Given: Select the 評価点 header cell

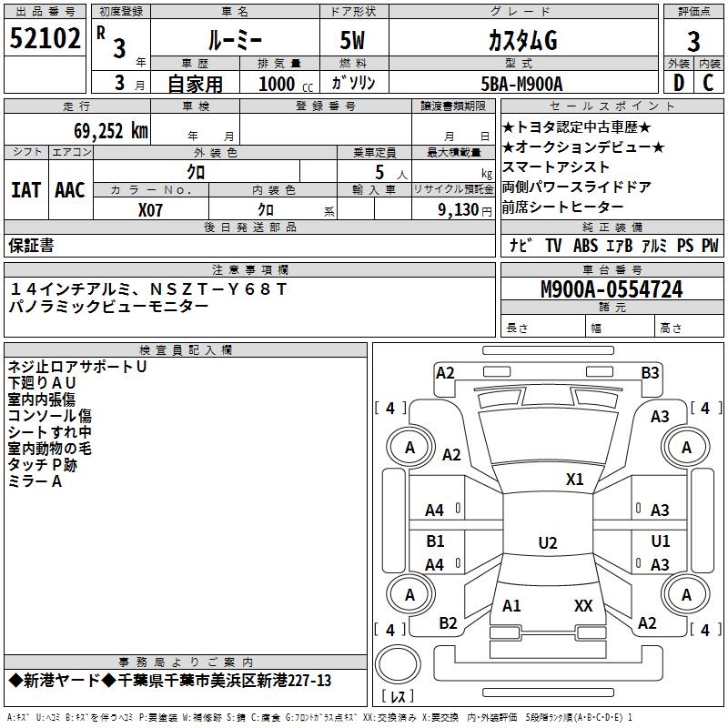Looking at the screenshot, I should tap(693, 12).
